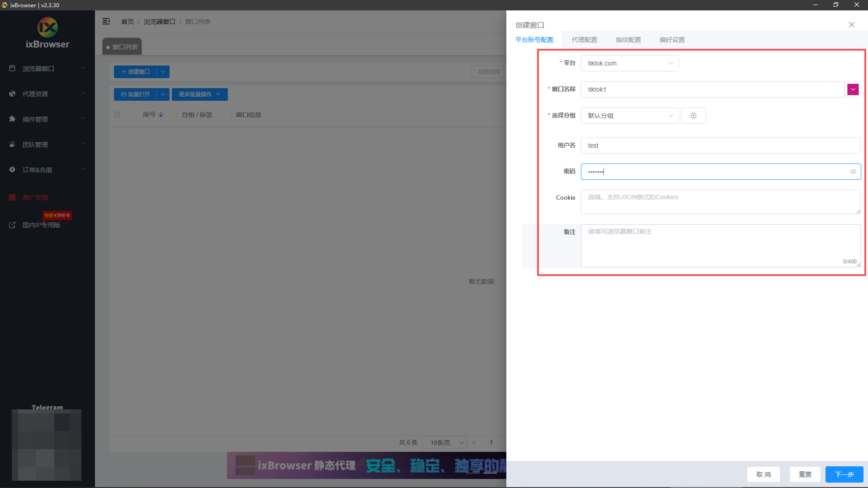Click the ixBrowser 静态代理 banner

(x=366, y=465)
